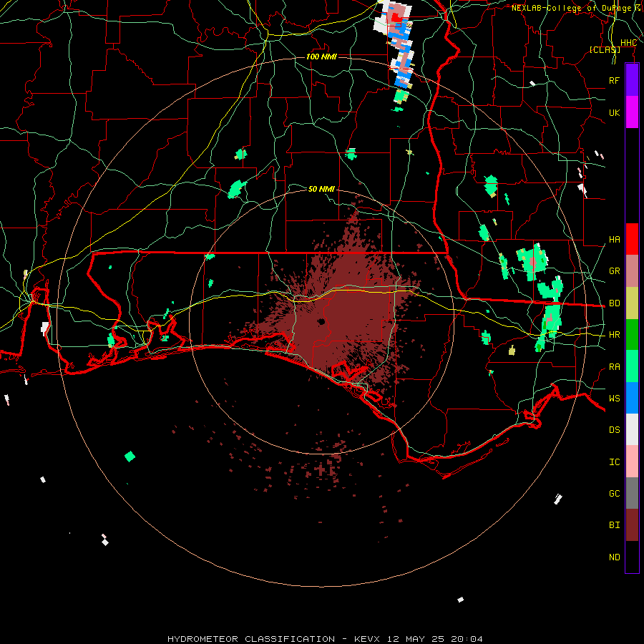Click the [CLAS] units label

605,49
